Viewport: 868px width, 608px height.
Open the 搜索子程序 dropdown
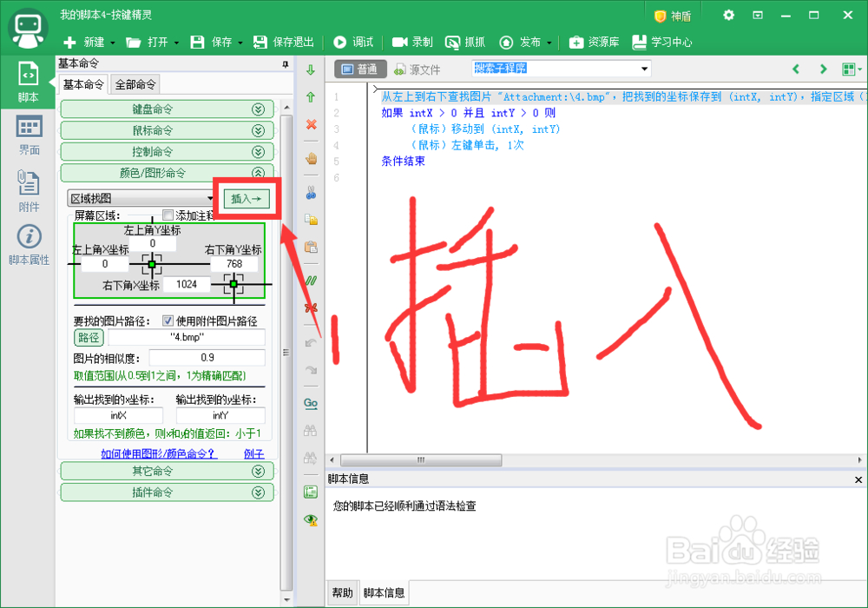click(644, 69)
